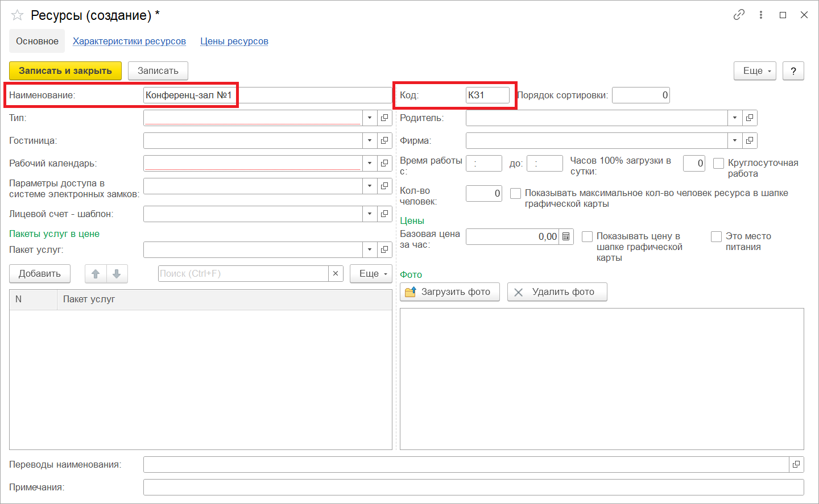Toggle showing maximum people count in chart header
819x504 pixels.
click(515, 194)
